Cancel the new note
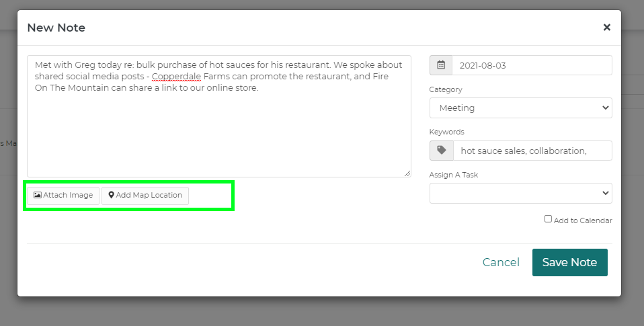 point(501,262)
